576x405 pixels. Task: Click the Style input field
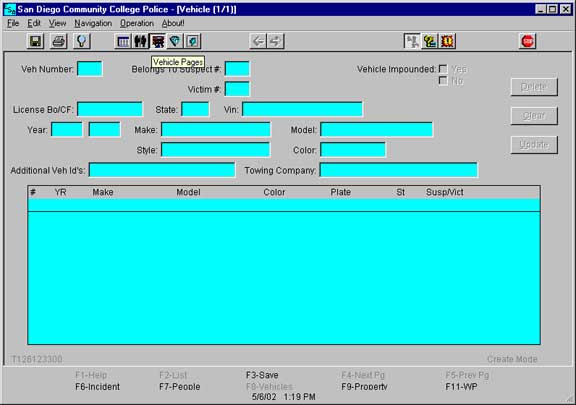(x=216, y=150)
